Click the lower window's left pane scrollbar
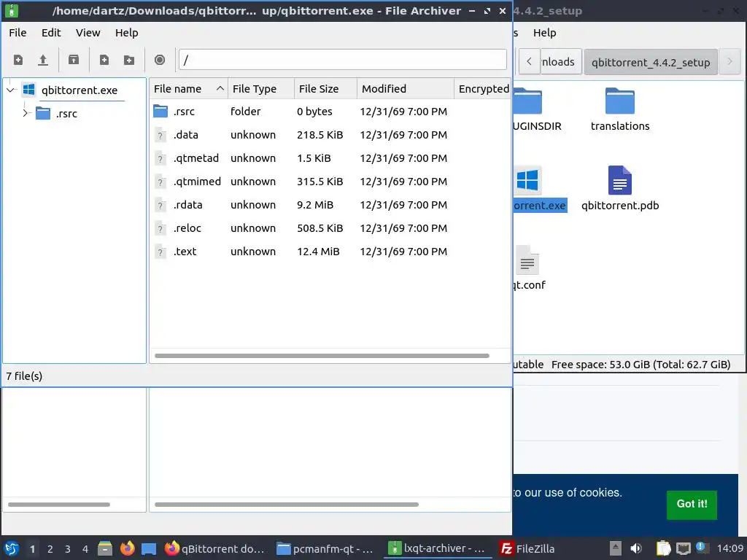Viewport: 747px width, 560px height. 59,505
